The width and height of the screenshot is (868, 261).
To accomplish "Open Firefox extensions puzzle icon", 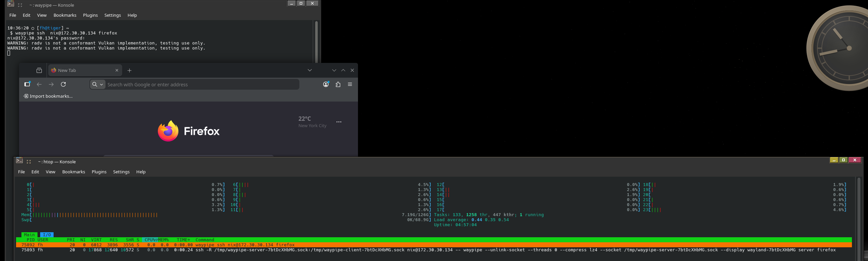I will 338,85.
